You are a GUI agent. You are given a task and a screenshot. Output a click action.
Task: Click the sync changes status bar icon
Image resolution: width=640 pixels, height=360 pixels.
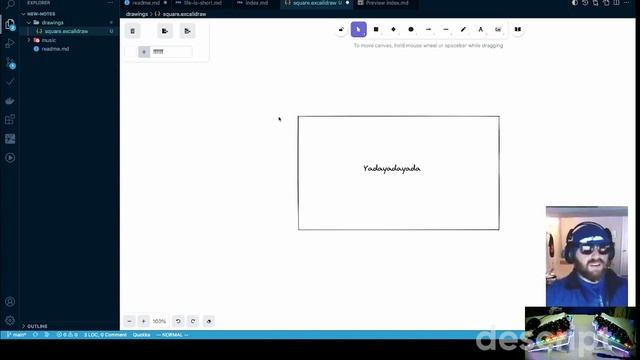[x=36, y=335]
